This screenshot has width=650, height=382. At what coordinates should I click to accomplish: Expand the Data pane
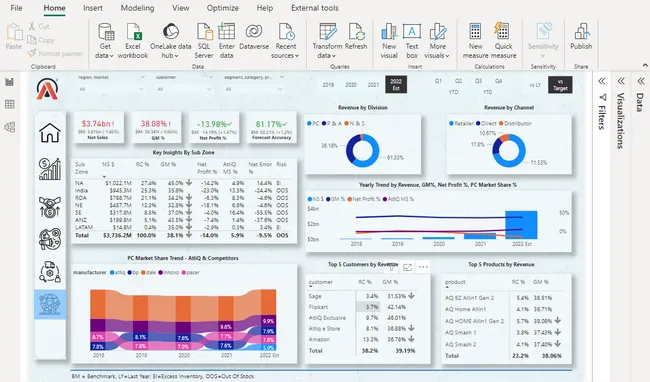pyautogui.click(x=641, y=81)
